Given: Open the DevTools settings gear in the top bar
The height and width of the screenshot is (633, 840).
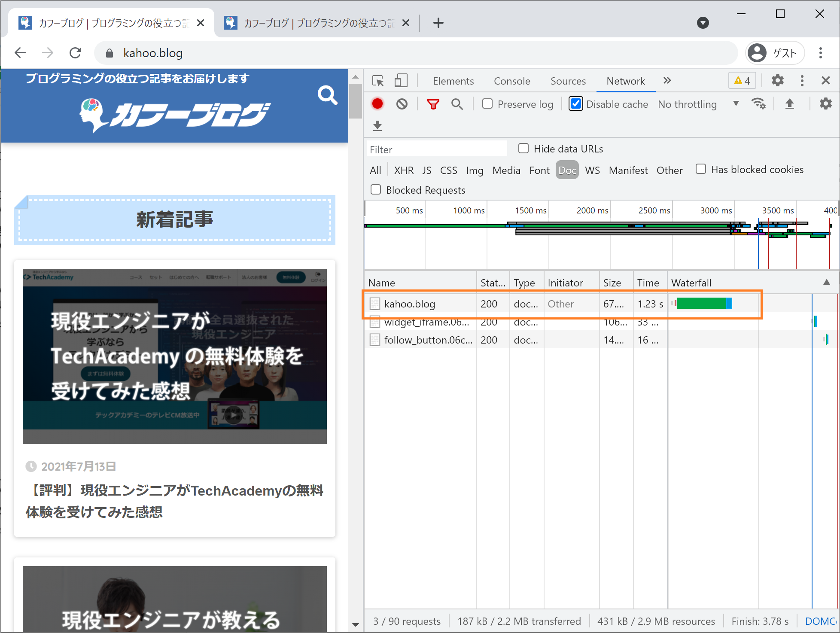Looking at the screenshot, I should click(x=777, y=81).
